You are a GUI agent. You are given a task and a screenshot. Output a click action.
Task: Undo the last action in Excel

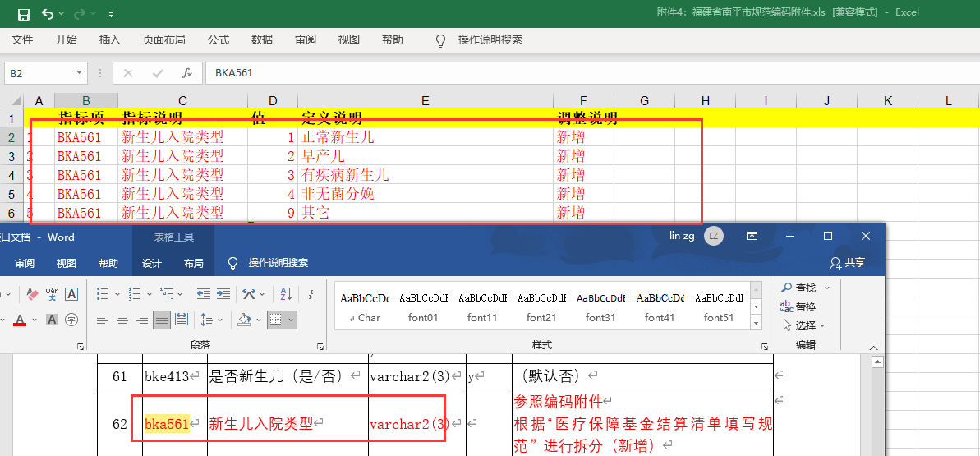click(48, 13)
